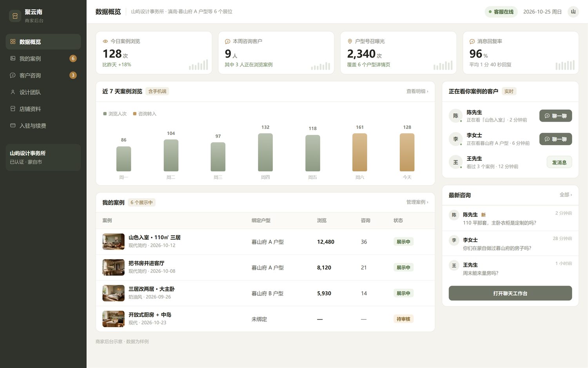The image size is (588, 368).
Task: Click 打开聊天工作台 button
Action: tap(510, 293)
